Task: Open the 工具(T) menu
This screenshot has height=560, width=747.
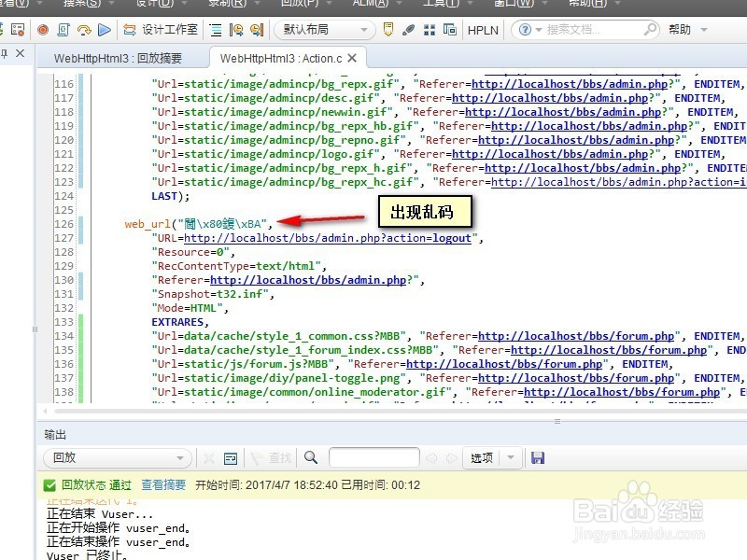Action: 447,4
